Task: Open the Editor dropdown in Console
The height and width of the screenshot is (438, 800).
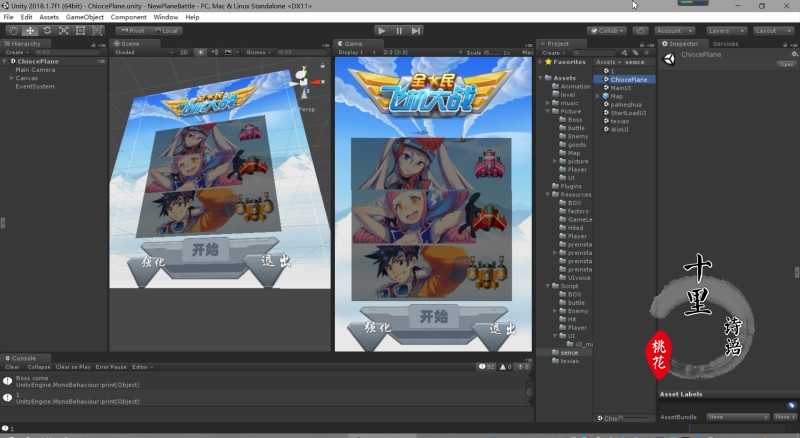Action: click(142, 367)
